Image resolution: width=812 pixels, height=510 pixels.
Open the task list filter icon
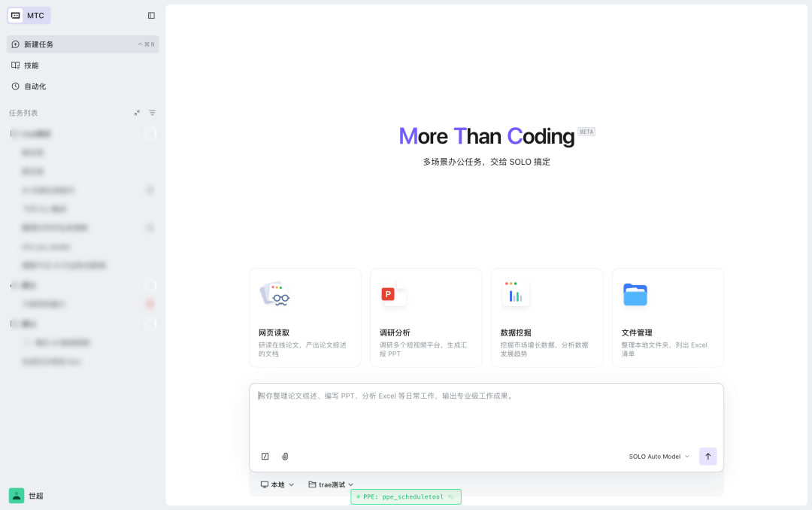tap(152, 113)
